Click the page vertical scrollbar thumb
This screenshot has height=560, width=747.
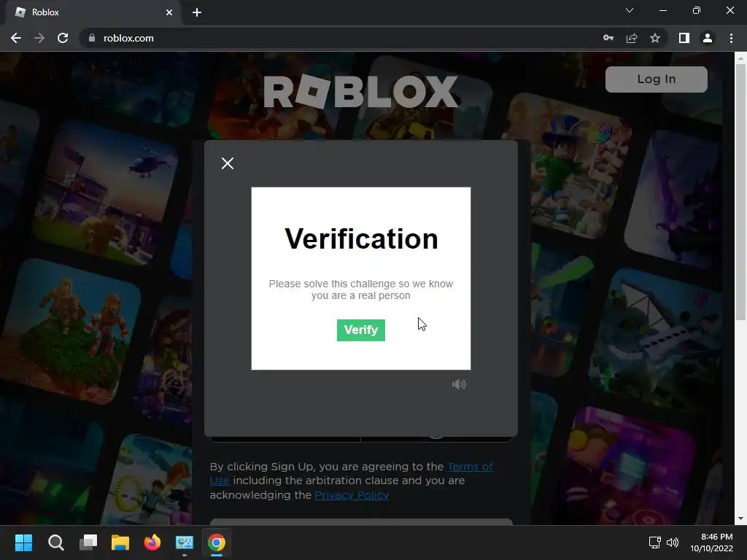click(x=740, y=192)
